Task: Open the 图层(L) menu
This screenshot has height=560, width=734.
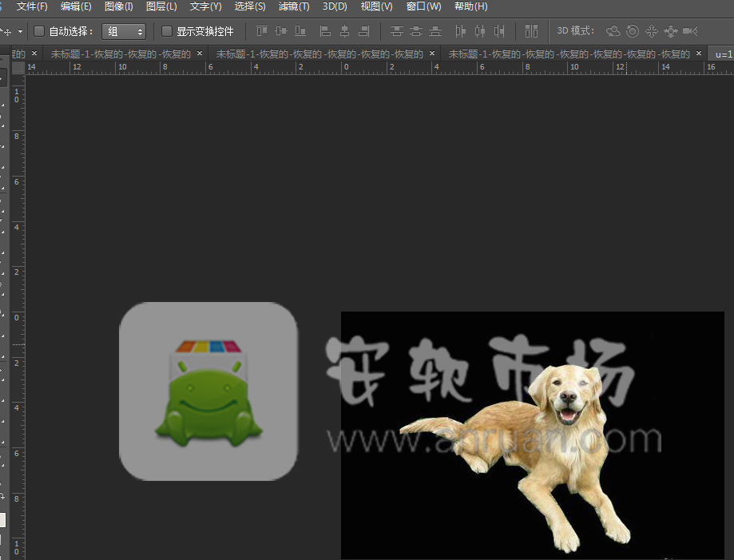Action: 161,6
